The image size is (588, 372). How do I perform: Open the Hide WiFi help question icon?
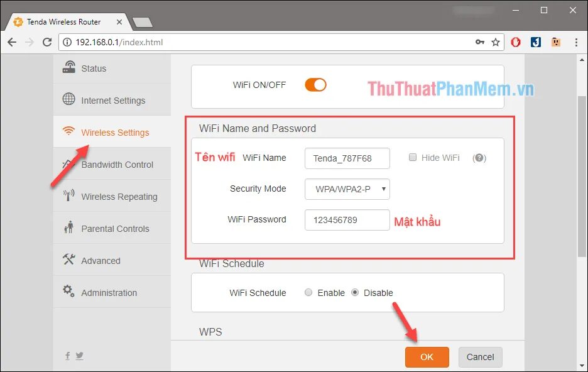click(479, 158)
